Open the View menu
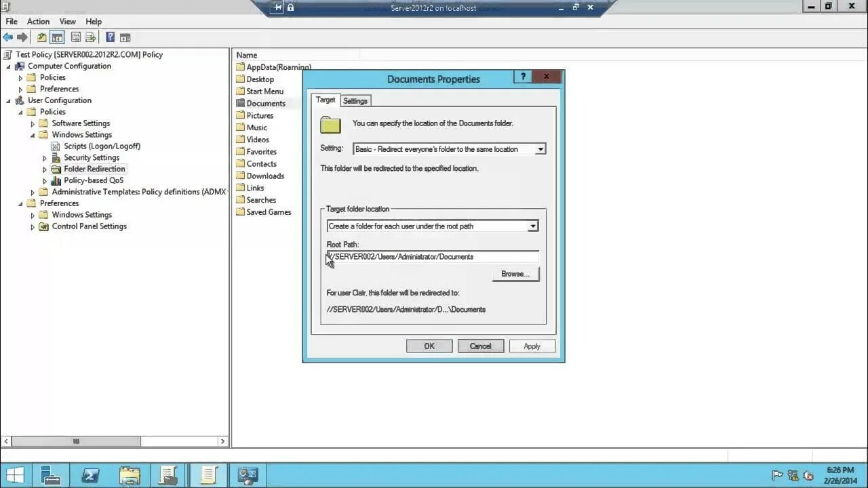 67,22
